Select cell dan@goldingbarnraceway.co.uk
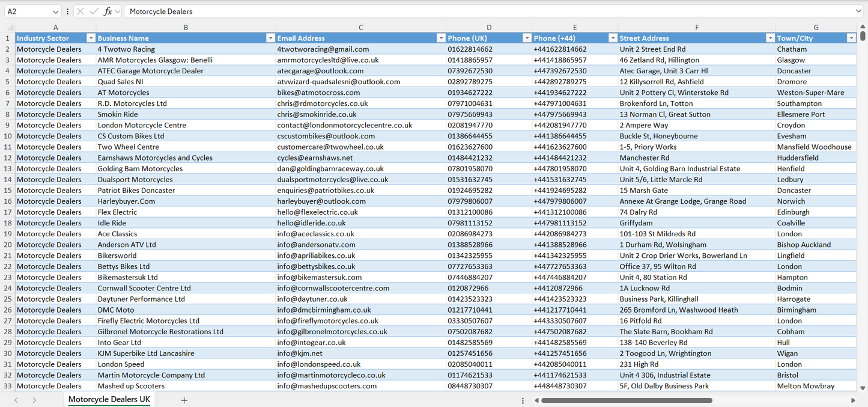This screenshot has width=868, height=407. click(360, 169)
